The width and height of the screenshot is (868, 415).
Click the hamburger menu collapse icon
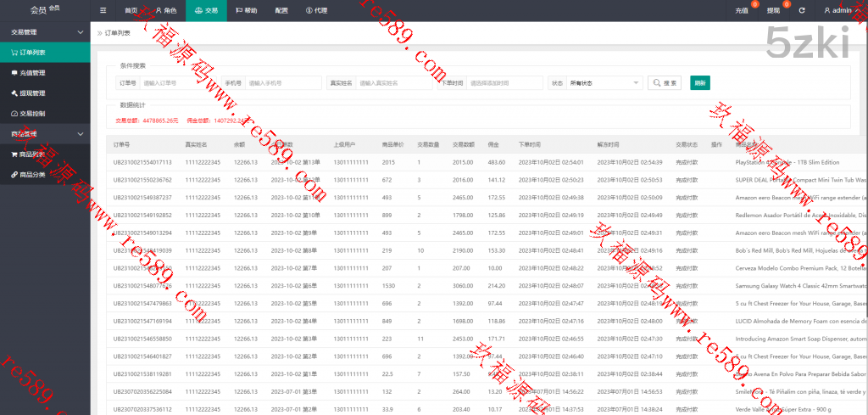click(x=103, y=10)
